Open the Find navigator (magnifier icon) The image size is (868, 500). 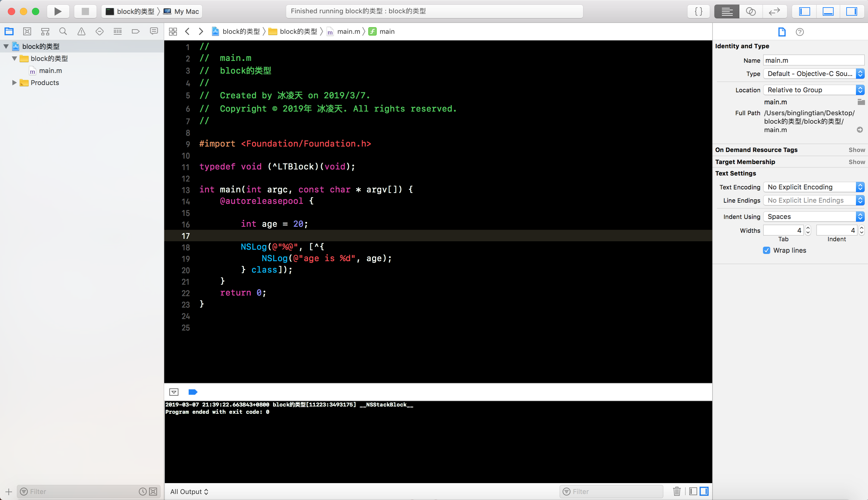click(x=63, y=32)
